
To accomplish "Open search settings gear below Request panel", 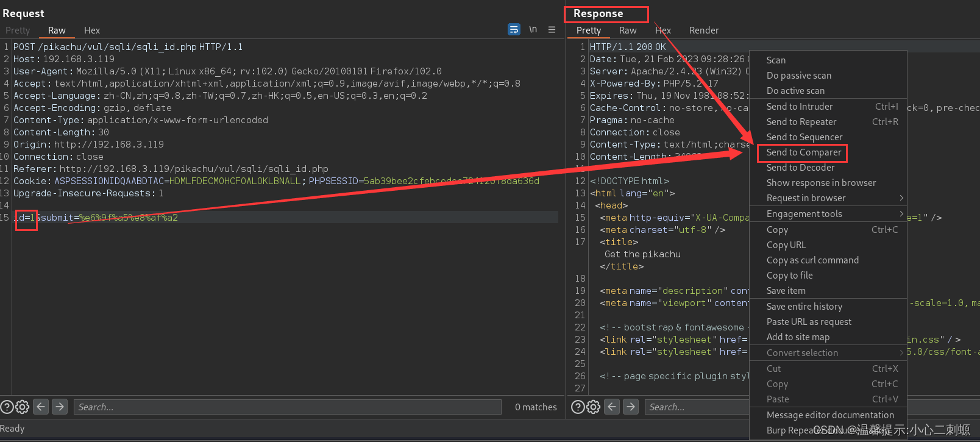I will [22, 407].
